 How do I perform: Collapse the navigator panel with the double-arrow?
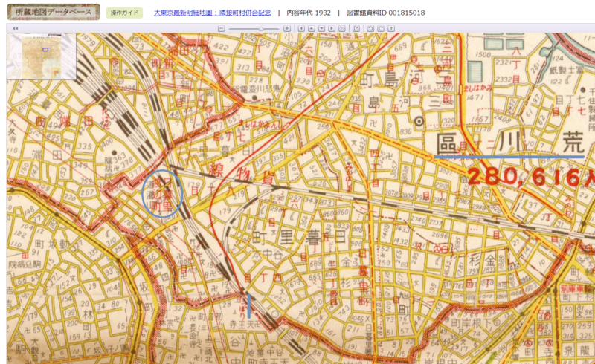coord(16,28)
